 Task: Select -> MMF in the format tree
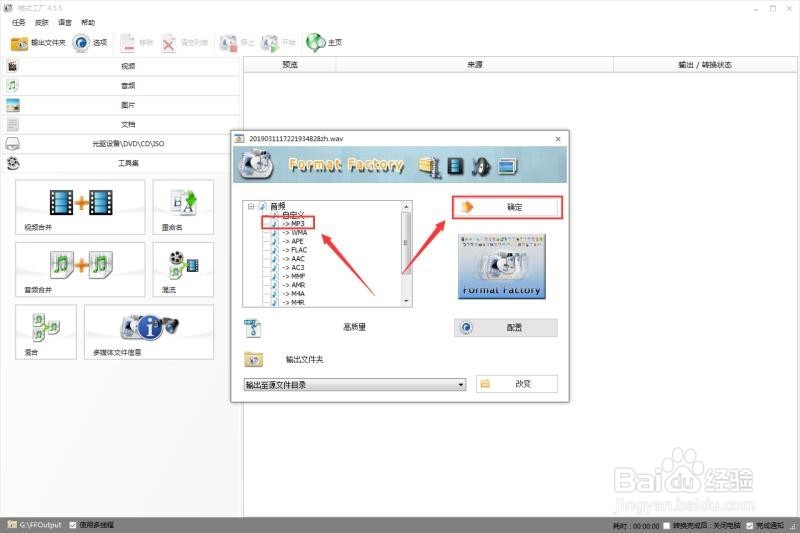coord(294,276)
